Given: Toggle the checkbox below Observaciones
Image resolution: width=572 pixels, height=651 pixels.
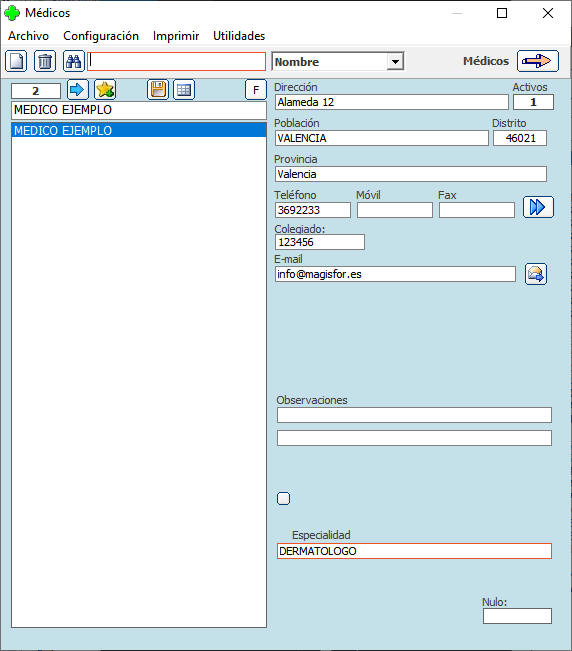Looking at the screenshot, I should (284, 498).
